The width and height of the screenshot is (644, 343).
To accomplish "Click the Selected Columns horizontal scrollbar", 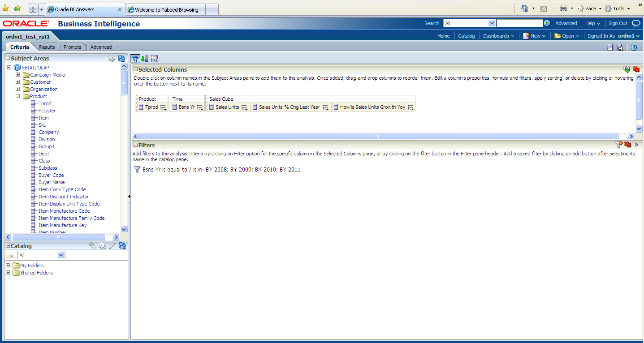I will pos(379,136).
